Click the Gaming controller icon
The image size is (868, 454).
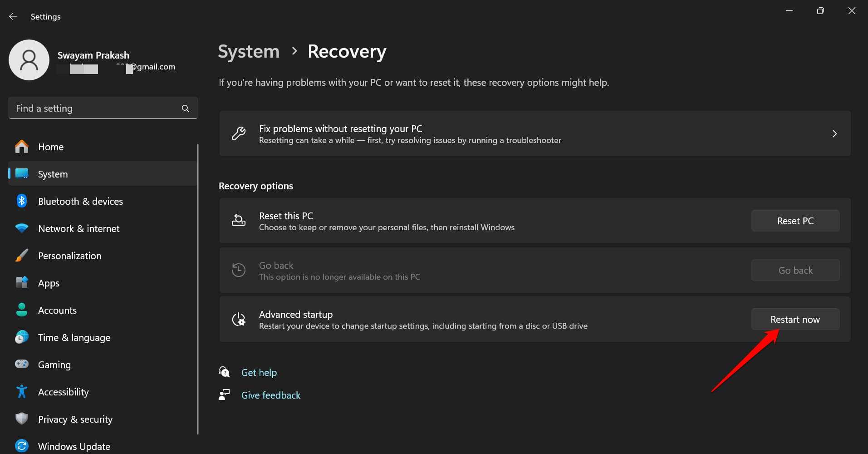[22, 364]
